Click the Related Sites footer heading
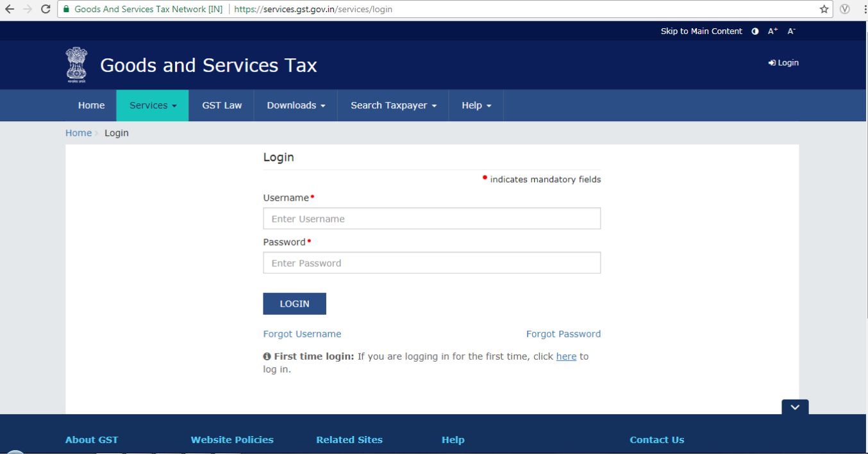 point(349,440)
